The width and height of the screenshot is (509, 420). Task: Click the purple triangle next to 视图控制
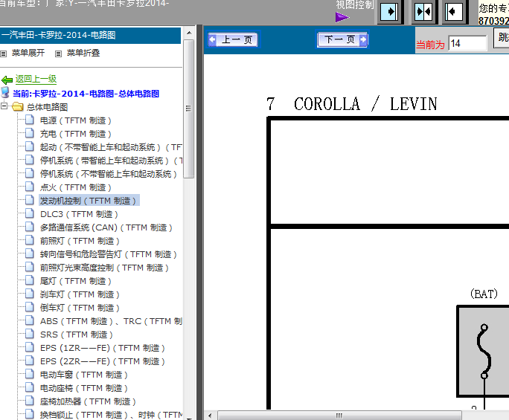(x=342, y=17)
